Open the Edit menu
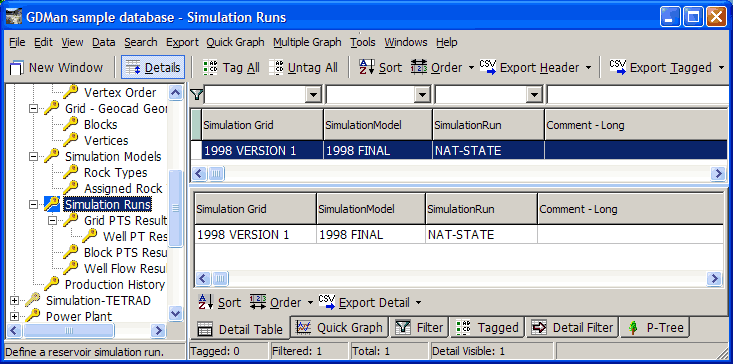This screenshot has width=733, height=364. (43, 42)
